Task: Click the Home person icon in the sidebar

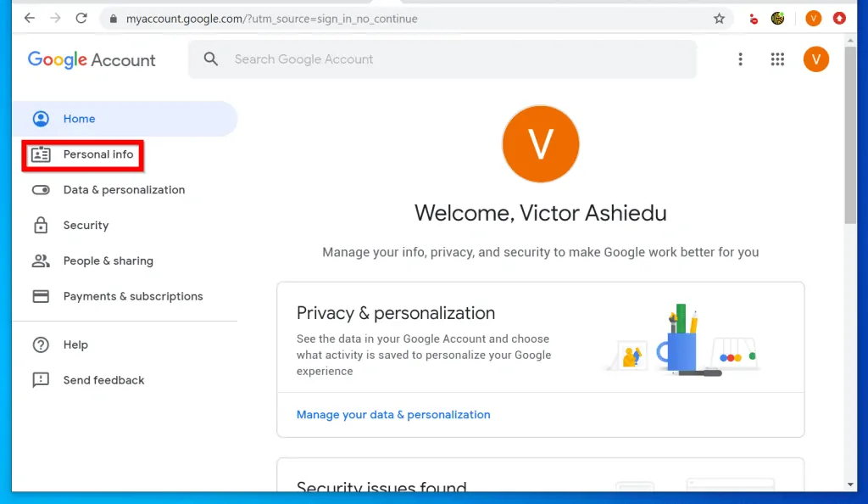Action: [x=41, y=119]
